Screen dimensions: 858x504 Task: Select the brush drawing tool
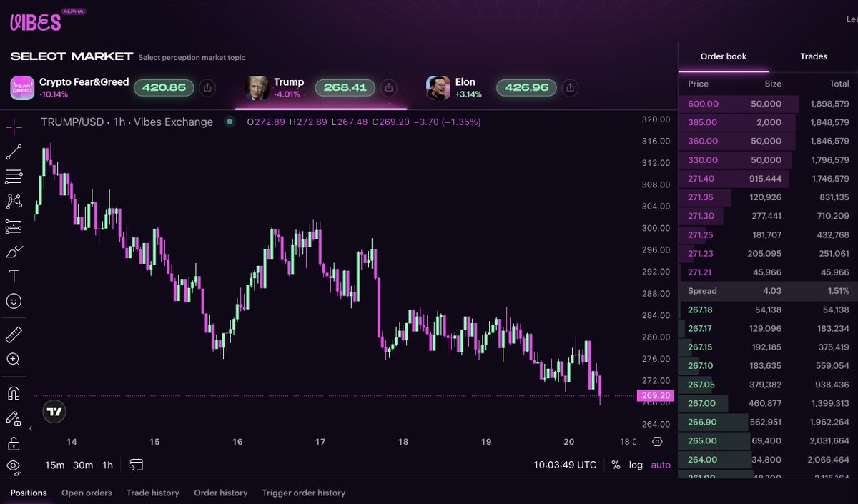(14, 252)
